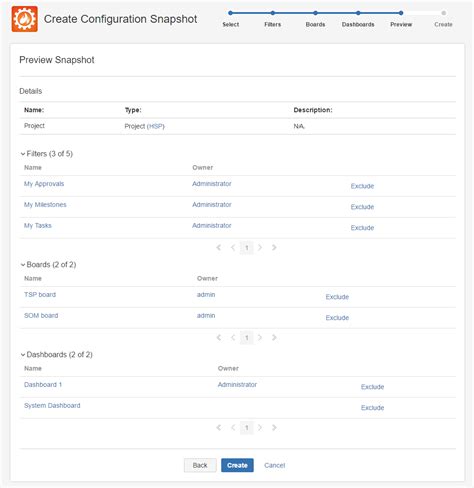
Task: Click the Boards step marker dot
Action: (x=315, y=13)
